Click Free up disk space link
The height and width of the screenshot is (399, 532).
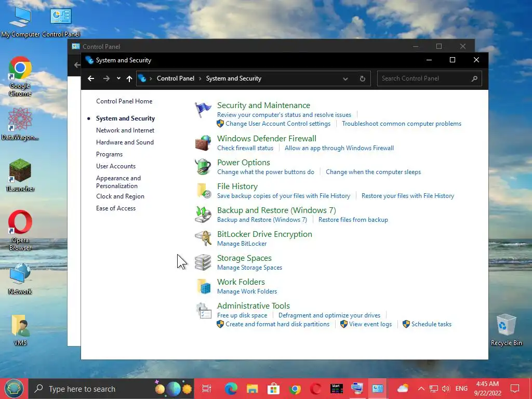[x=242, y=315]
